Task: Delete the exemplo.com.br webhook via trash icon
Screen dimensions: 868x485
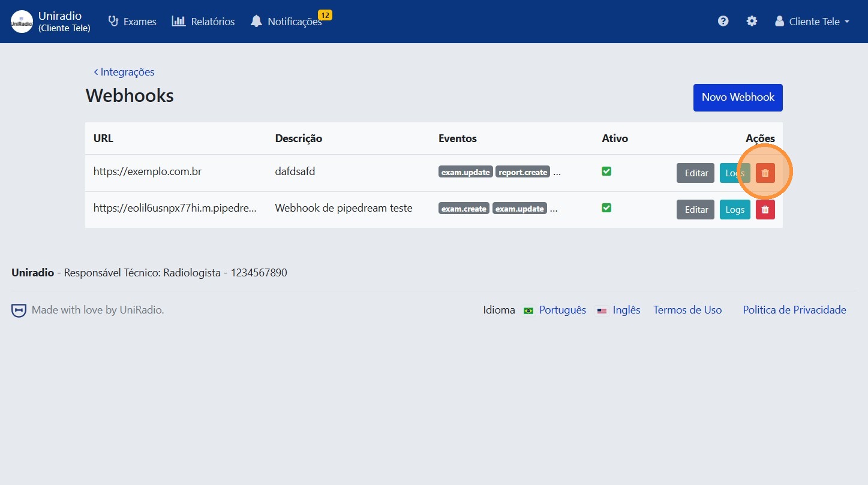Action: (765, 173)
